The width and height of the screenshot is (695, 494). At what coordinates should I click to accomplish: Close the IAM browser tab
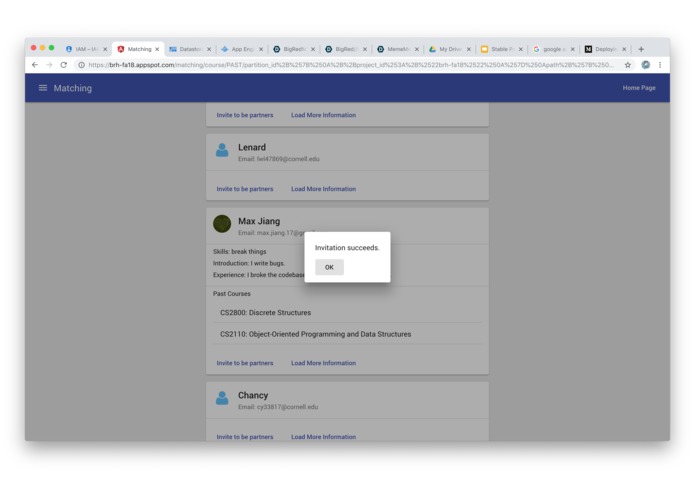[x=105, y=49]
